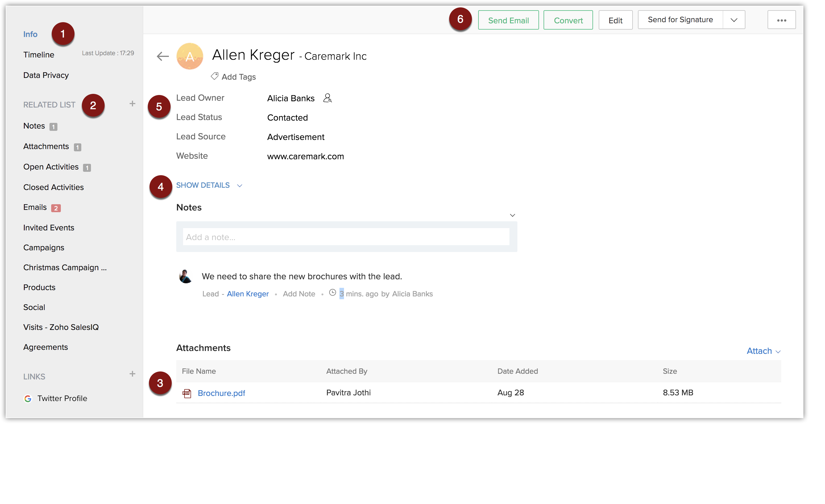Click Allen Kreger's round avatar picture
The width and height of the screenshot is (825, 504).
tap(190, 56)
